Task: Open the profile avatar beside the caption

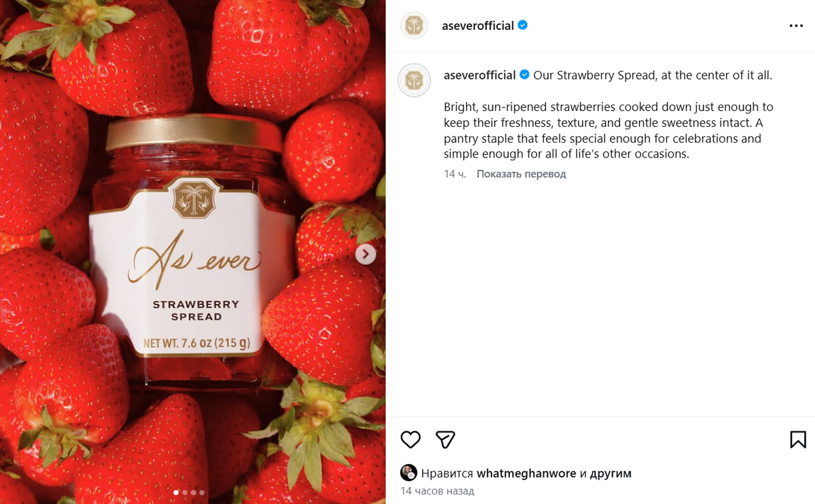Action: tap(414, 81)
